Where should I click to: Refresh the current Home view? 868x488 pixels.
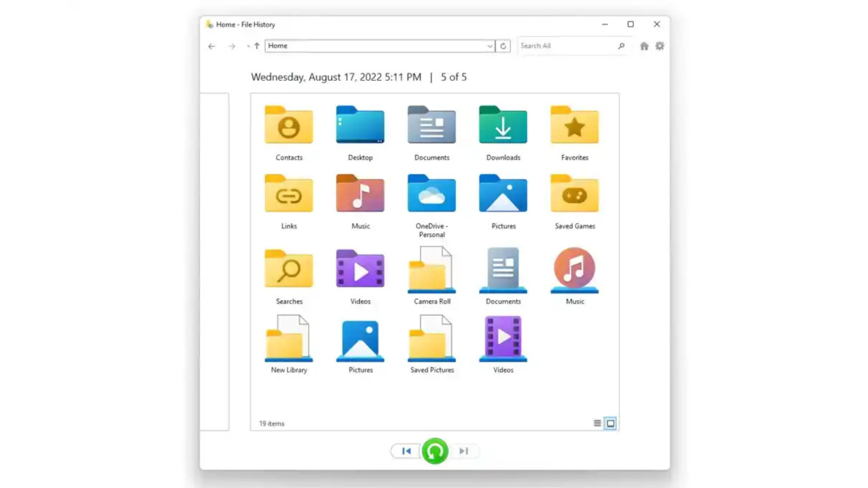pyautogui.click(x=503, y=46)
